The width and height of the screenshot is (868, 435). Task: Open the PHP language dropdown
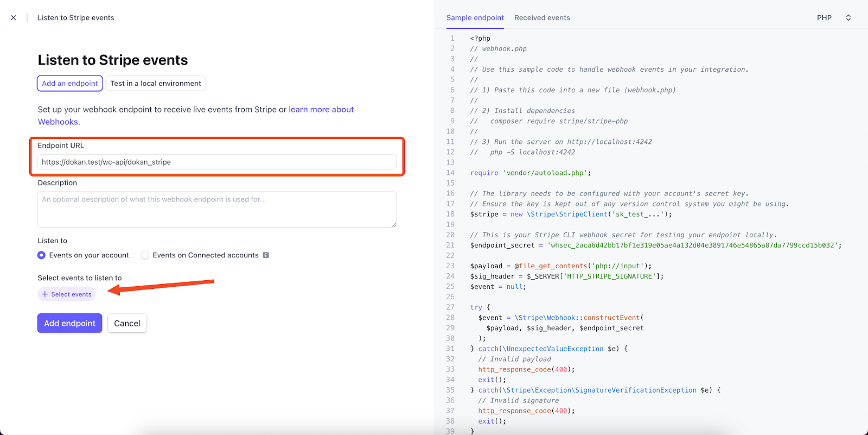[834, 18]
